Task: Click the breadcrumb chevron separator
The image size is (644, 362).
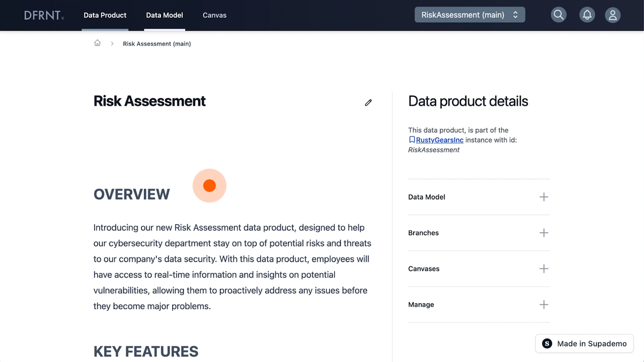Action: click(x=112, y=44)
